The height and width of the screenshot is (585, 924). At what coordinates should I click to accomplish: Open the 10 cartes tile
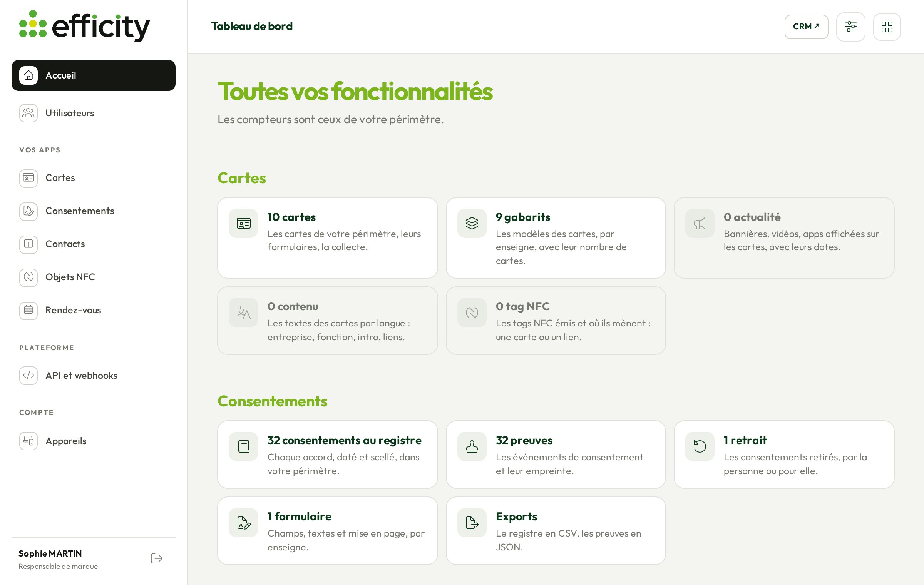pyautogui.click(x=327, y=238)
